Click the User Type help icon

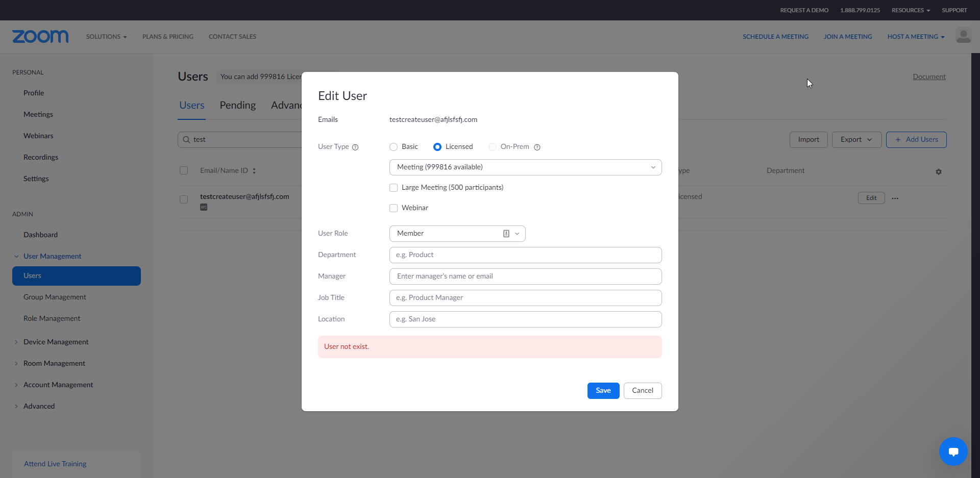(x=355, y=147)
